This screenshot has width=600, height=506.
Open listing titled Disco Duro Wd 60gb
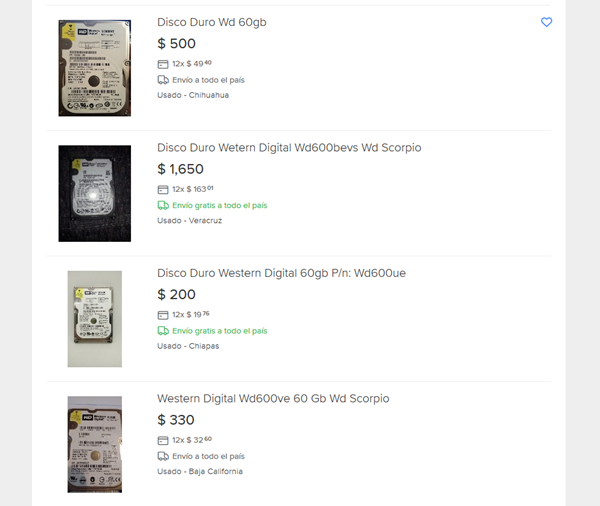coord(211,22)
